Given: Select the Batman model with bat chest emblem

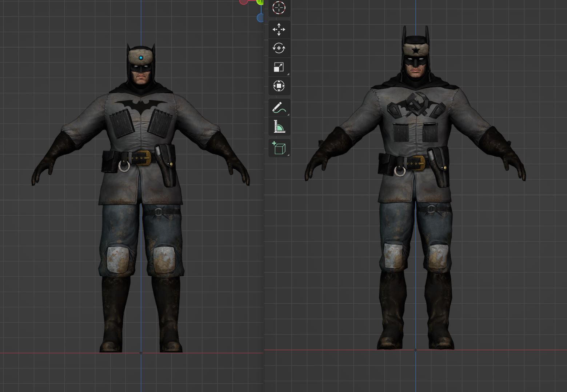Looking at the screenshot, I should tap(141, 197).
